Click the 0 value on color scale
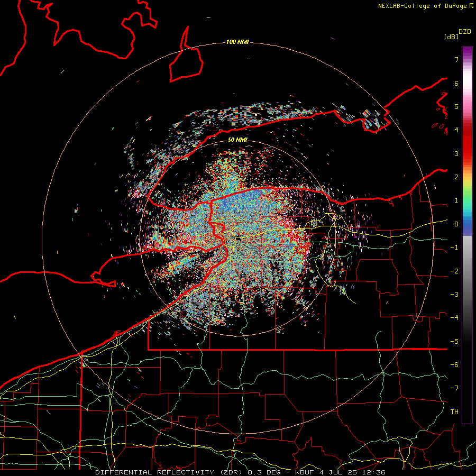The height and width of the screenshot is (476, 476). pos(456,224)
